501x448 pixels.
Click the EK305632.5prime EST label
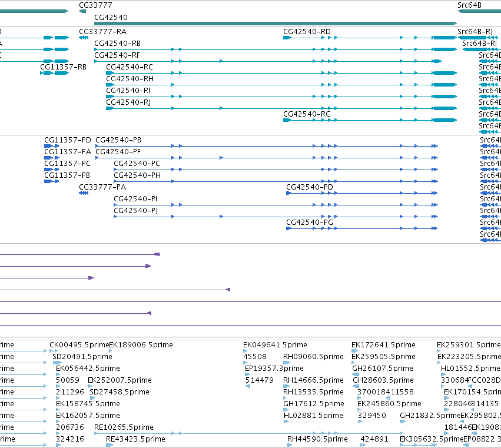432,439
